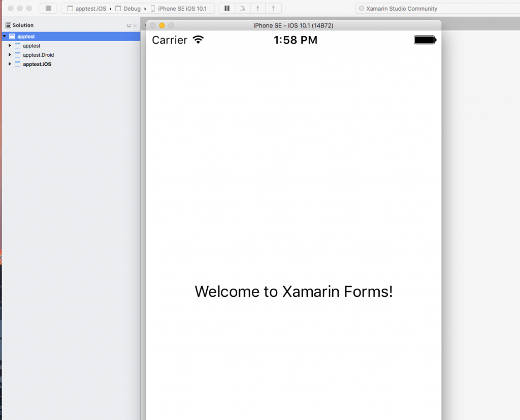Click the iPhone device icon in toolbar
Image resolution: width=520 pixels, height=420 pixels.
point(153,9)
